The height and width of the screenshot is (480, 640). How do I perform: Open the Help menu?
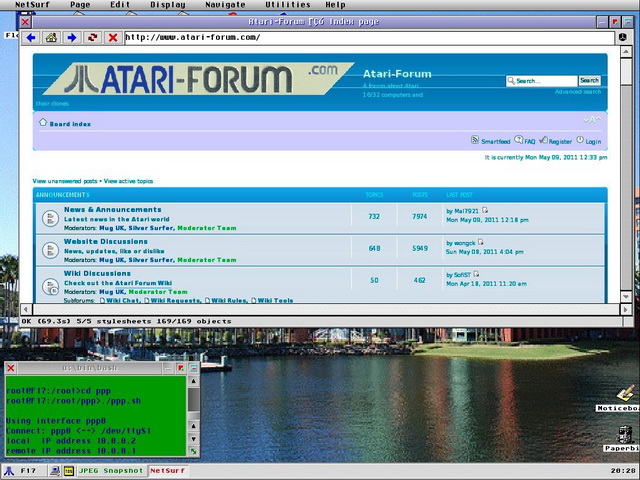[x=336, y=5]
